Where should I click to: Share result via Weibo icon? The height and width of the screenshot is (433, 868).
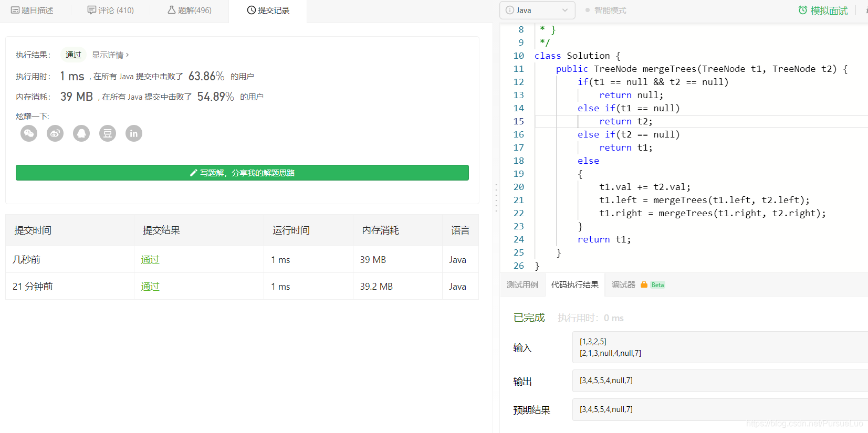point(55,133)
